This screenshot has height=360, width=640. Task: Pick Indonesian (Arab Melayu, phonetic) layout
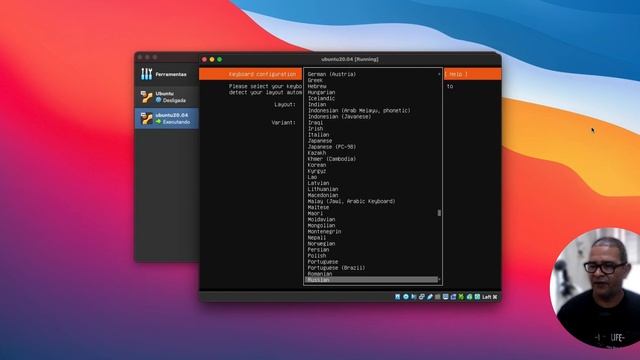(359, 111)
